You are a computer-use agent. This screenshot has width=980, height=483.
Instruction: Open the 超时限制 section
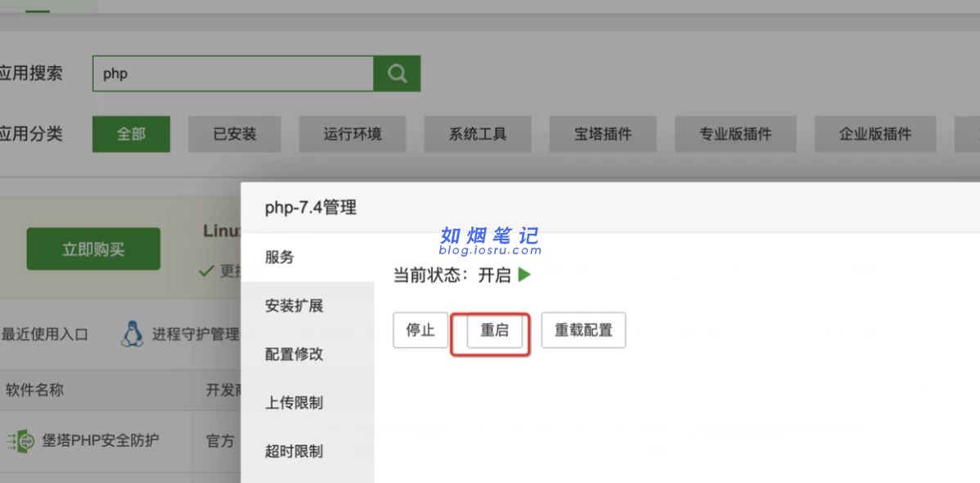308,450
